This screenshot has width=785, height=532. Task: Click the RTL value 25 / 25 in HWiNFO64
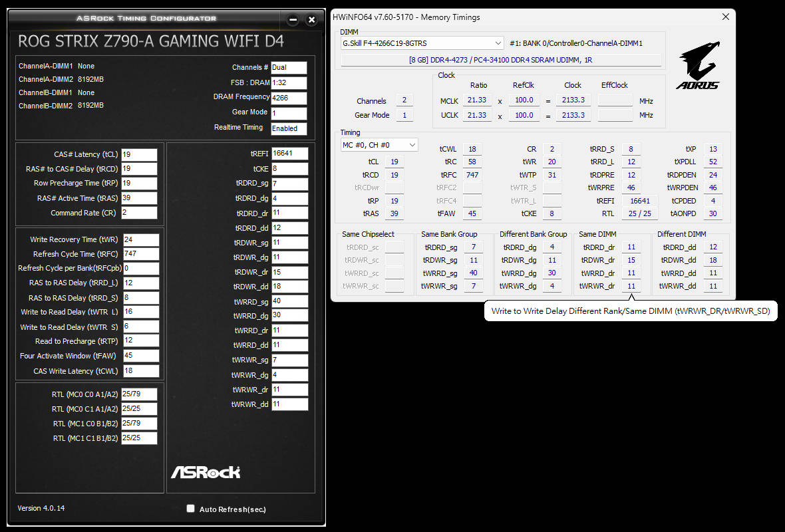(640, 213)
